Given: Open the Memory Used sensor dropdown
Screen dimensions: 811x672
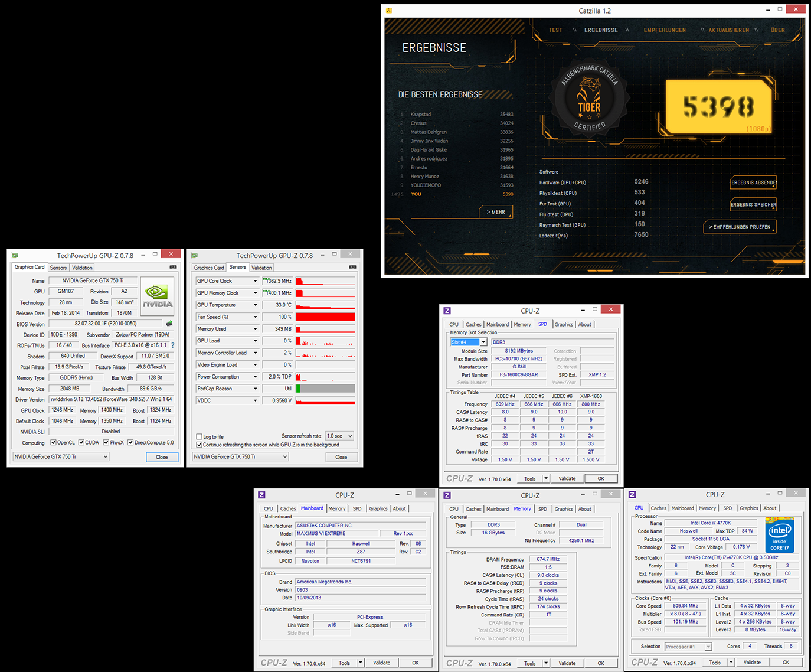Looking at the screenshot, I should coord(256,329).
